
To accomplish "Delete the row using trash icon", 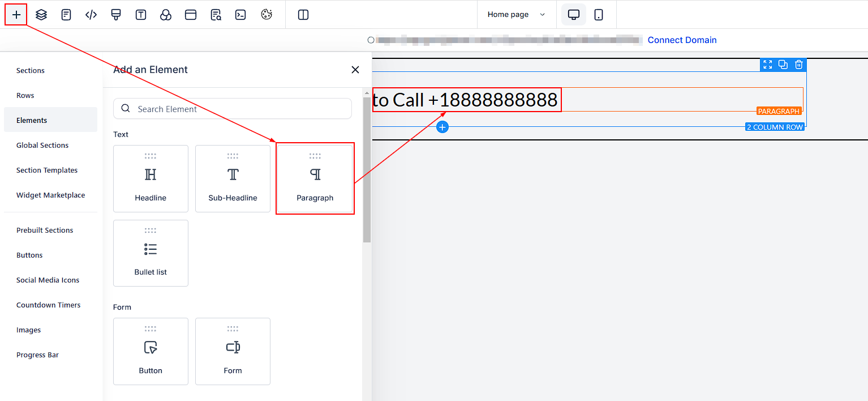I will pos(798,65).
